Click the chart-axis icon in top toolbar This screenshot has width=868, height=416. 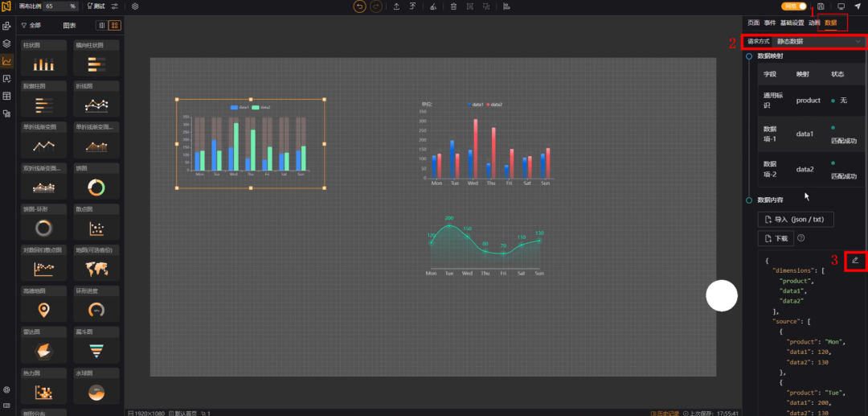point(506,6)
